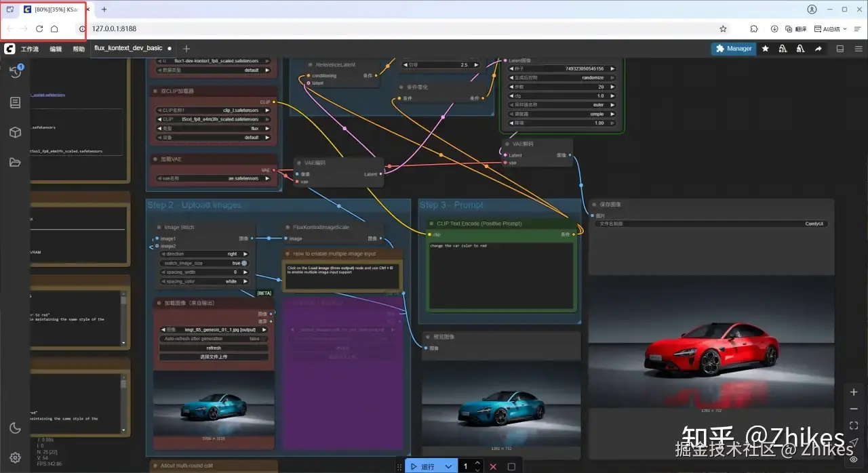
Task: Adjust the 降噪 denoise value 1.00
Action: click(560, 123)
